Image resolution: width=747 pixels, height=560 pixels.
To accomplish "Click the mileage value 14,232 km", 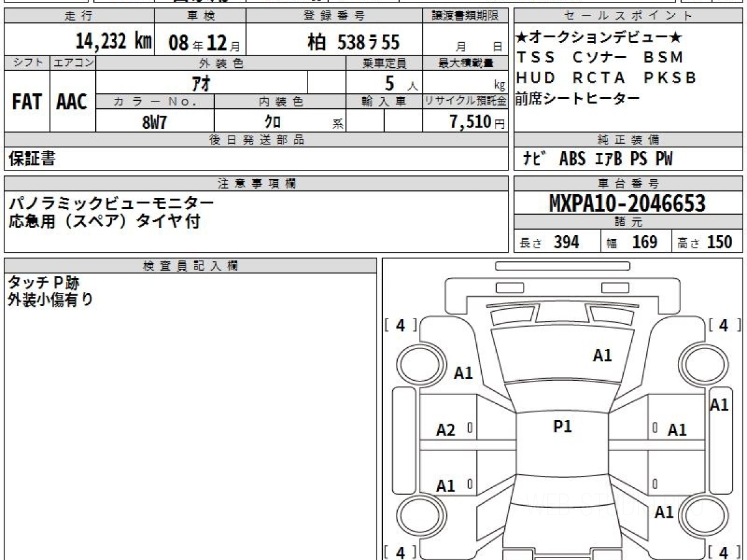I will (113, 42).
